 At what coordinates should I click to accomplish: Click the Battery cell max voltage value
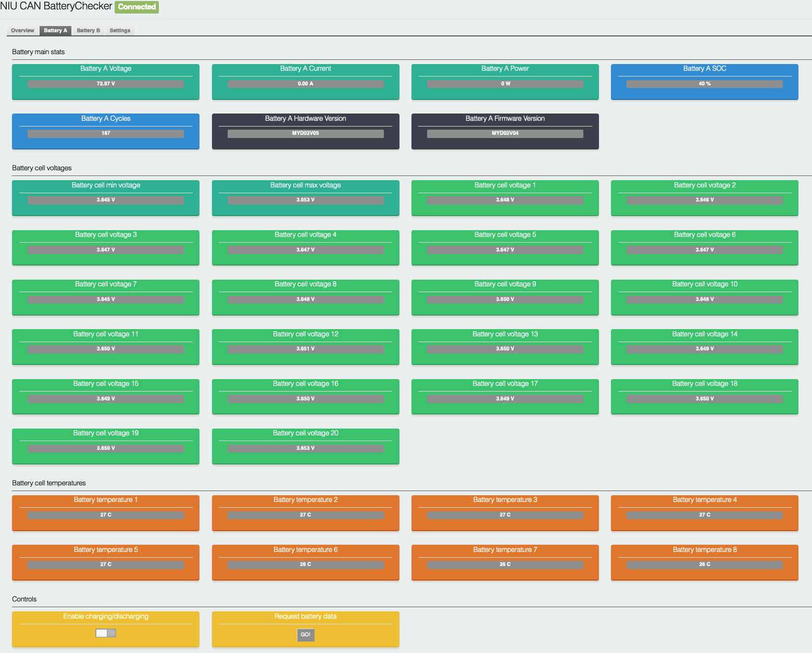tap(305, 200)
